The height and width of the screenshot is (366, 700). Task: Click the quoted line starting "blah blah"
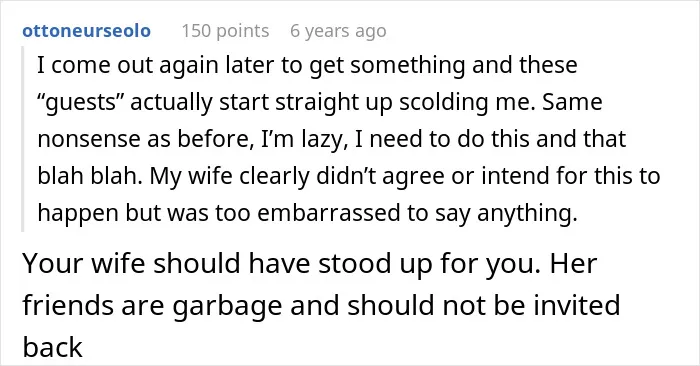(349, 176)
